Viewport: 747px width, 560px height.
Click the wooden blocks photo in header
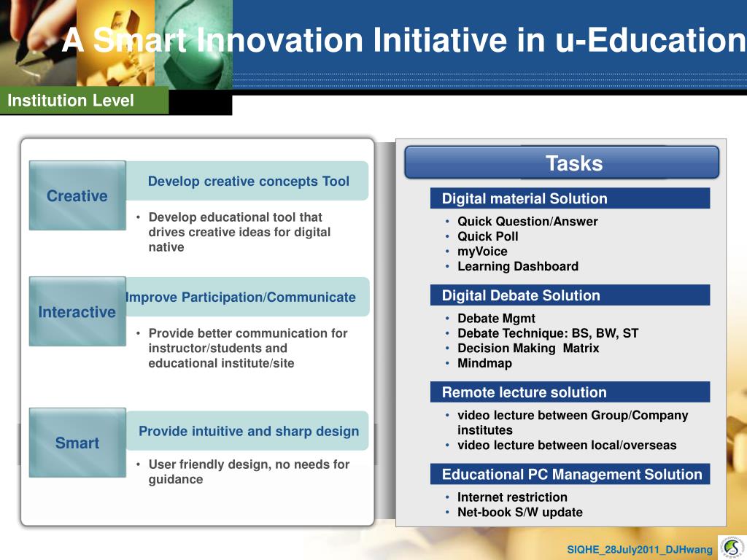click(x=116, y=43)
